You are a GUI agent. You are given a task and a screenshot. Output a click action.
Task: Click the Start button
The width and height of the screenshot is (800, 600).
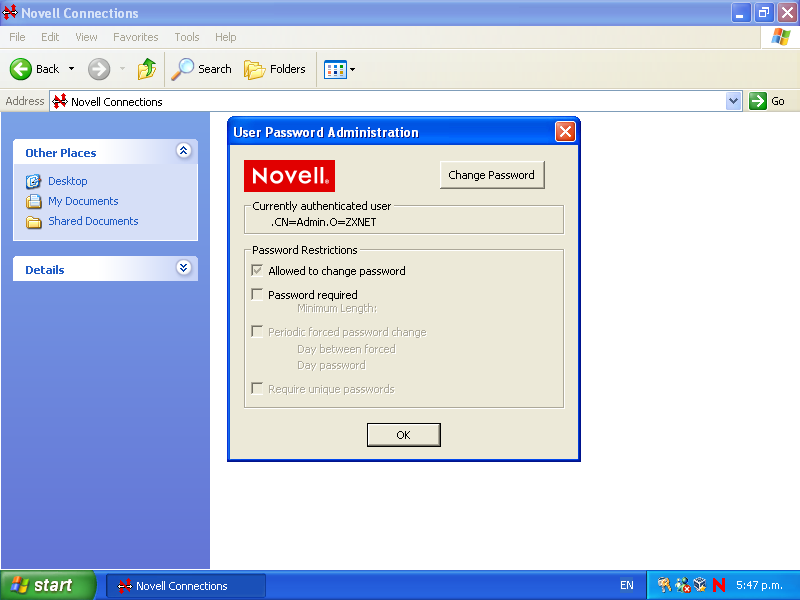click(x=48, y=585)
